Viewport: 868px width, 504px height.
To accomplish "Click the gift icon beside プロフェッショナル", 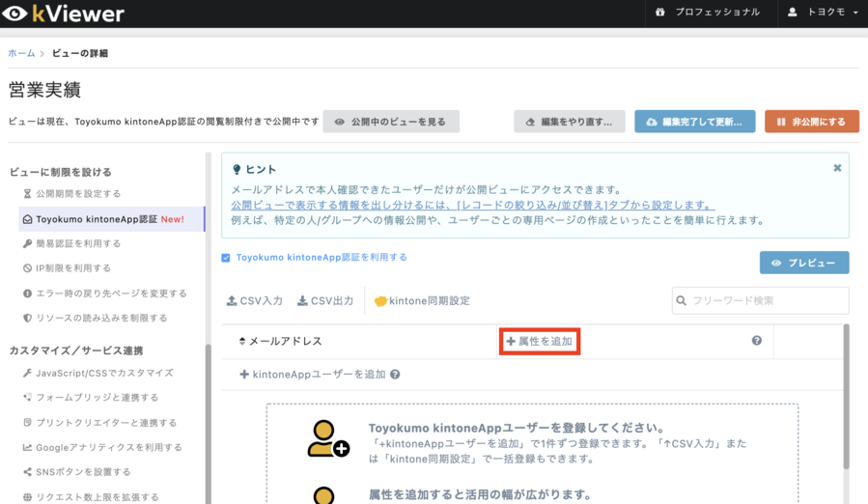I will tap(659, 13).
